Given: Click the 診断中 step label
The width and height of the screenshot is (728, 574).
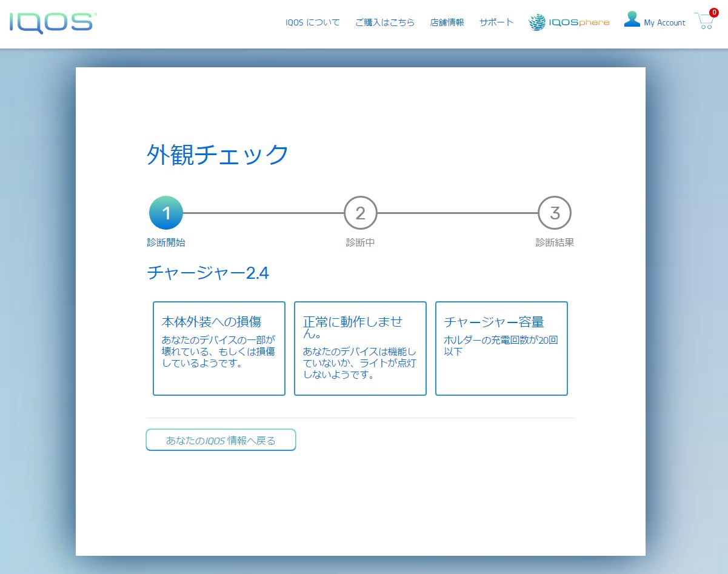Looking at the screenshot, I should pyautogui.click(x=361, y=242).
